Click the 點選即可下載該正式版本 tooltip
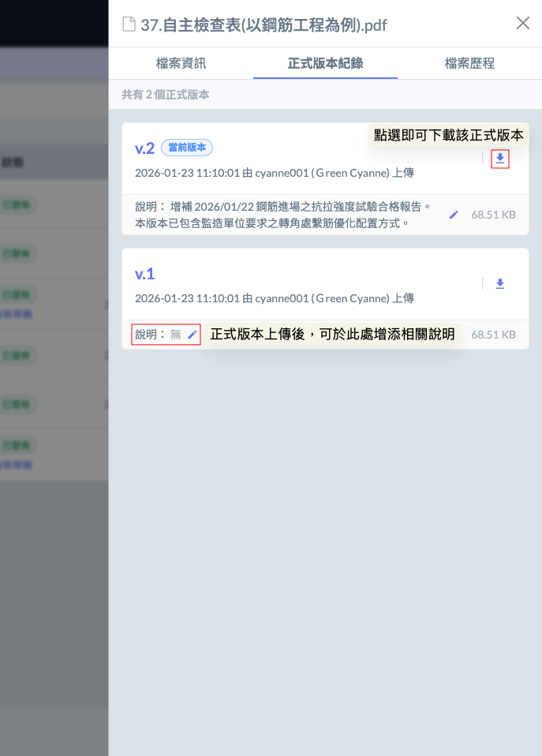542x756 pixels. pyautogui.click(x=448, y=135)
